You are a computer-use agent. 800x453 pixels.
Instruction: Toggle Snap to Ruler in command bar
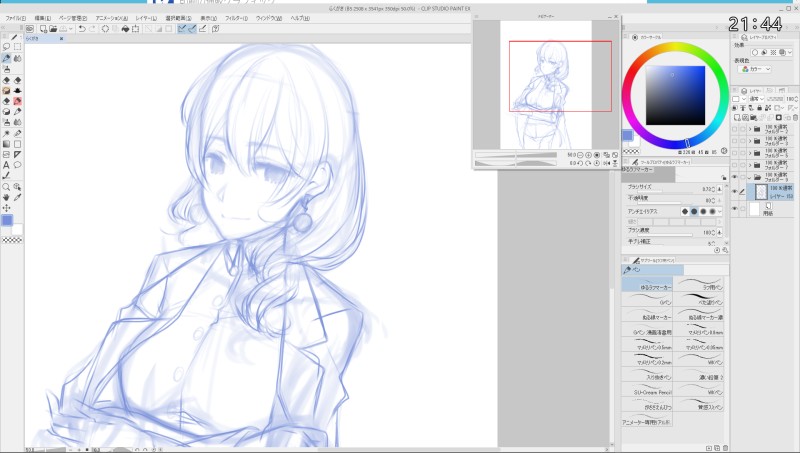point(182,29)
